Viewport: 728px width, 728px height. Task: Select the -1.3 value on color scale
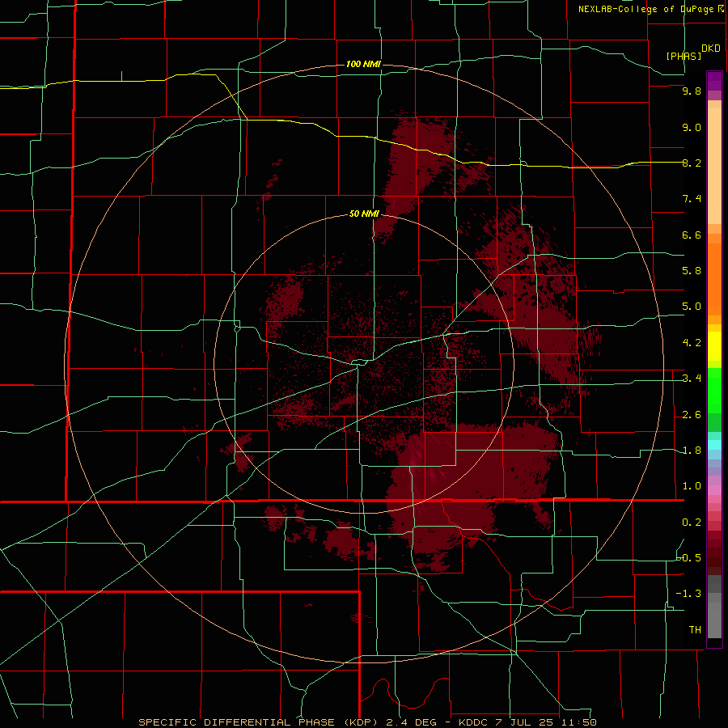coord(689,594)
